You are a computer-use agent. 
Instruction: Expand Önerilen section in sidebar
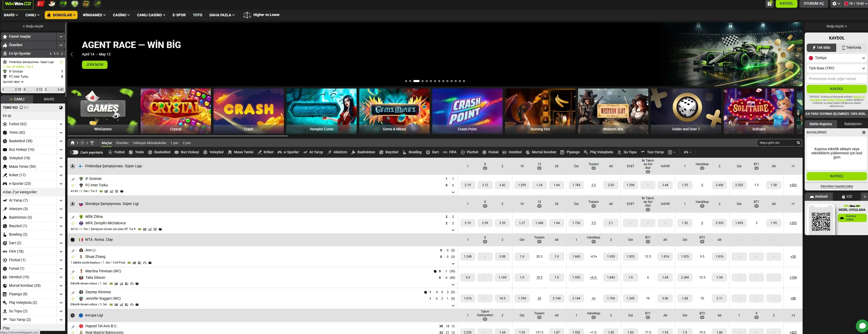pos(61,45)
